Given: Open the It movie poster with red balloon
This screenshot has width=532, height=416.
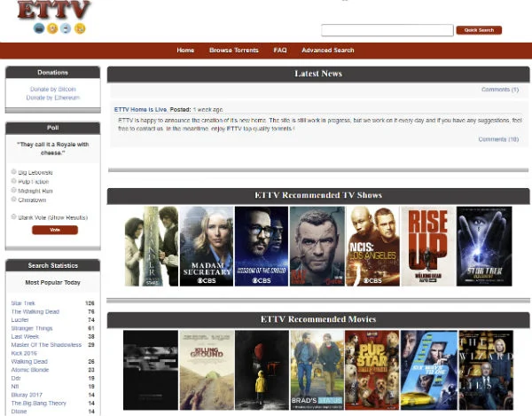Looking at the screenshot, I should coord(262,370).
